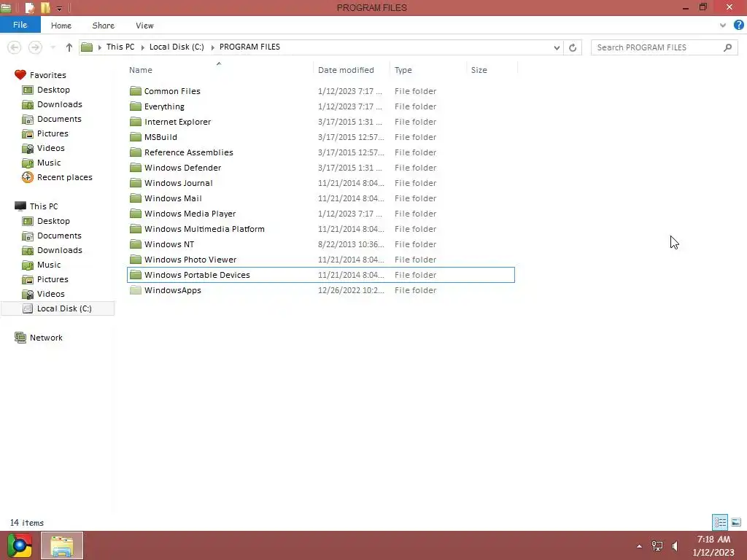Select 'Windows NT' folder name
The height and width of the screenshot is (560, 747).
pyautogui.click(x=169, y=244)
